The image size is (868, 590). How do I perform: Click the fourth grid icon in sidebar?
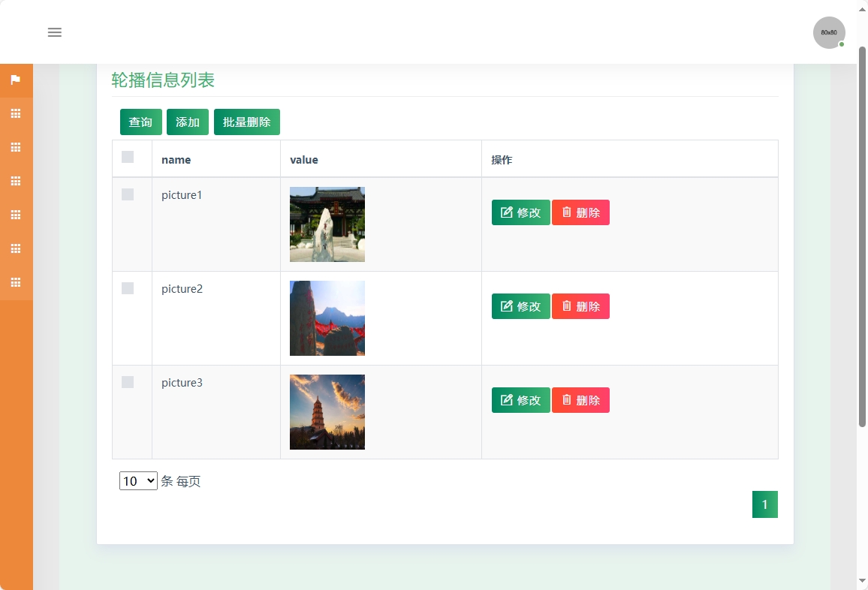click(x=16, y=215)
